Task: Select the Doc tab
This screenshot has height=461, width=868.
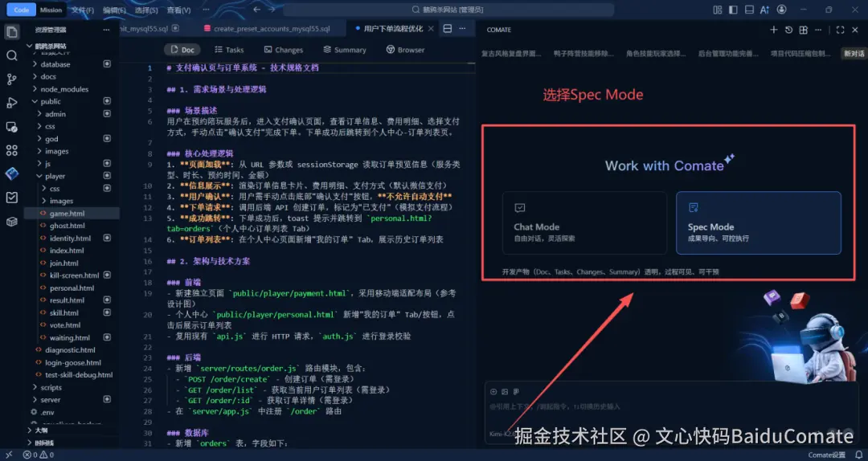Action: click(182, 50)
